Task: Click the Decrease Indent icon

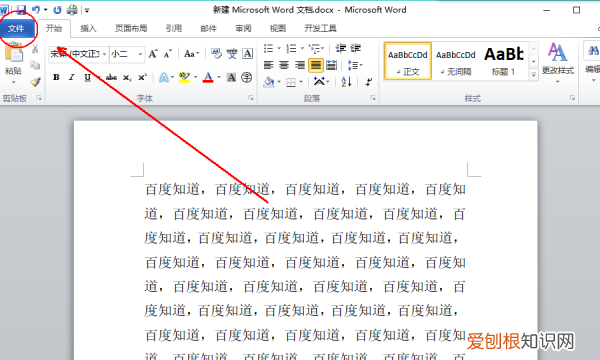Action: (x=341, y=49)
